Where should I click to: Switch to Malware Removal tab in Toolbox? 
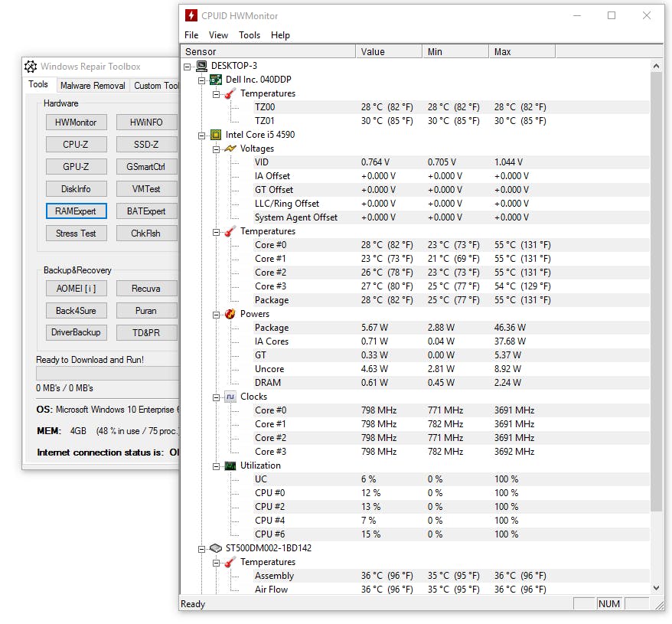pyautogui.click(x=93, y=85)
